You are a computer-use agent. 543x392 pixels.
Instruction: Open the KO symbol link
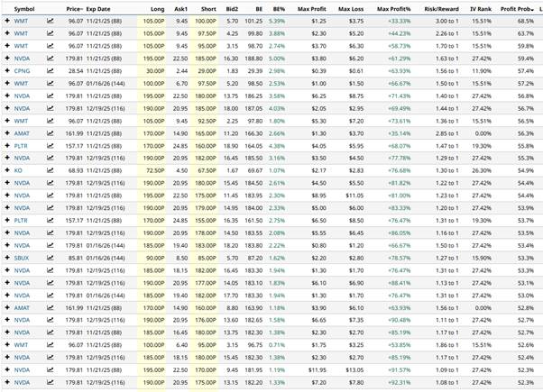(18, 170)
